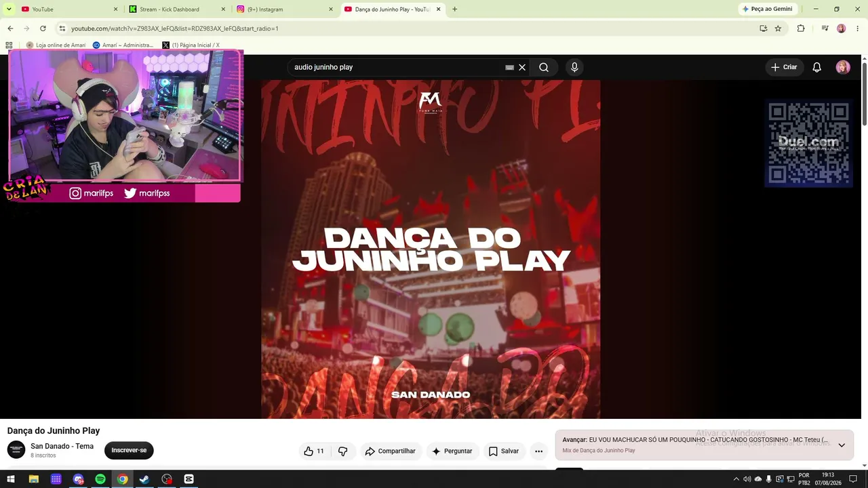Go back to previous page in Chrome

point(10,28)
